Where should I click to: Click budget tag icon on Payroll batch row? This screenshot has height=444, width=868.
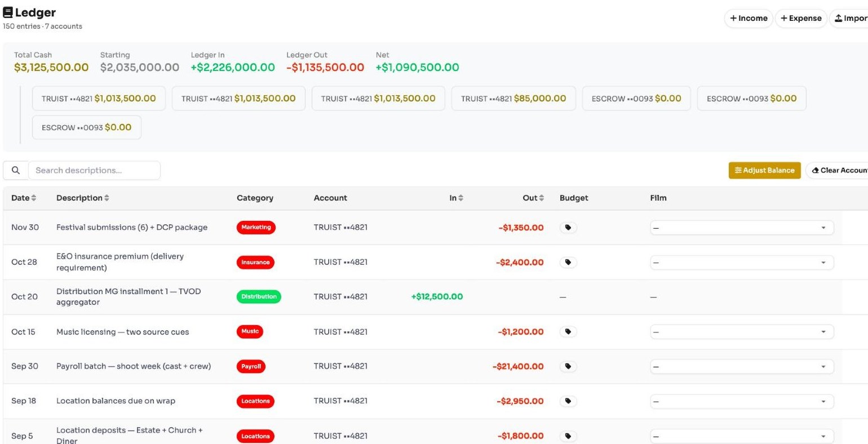tap(568, 367)
